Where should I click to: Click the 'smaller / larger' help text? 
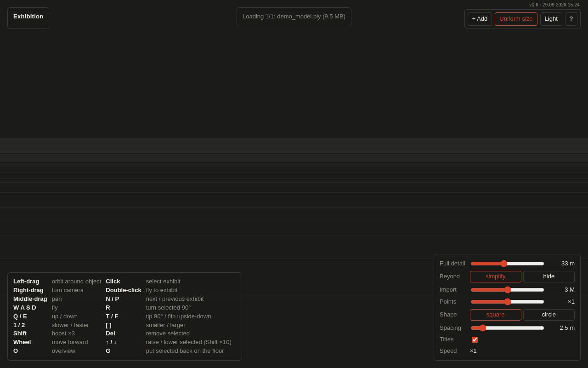pos(166,325)
